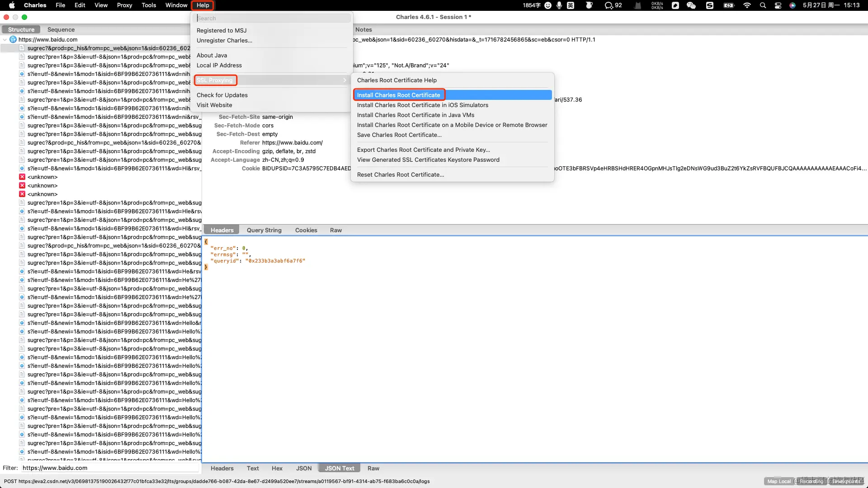Collapse the https://www.baidu.com tree node
The height and width of the screenshot is (488, 868).
(x=5, y=40)
